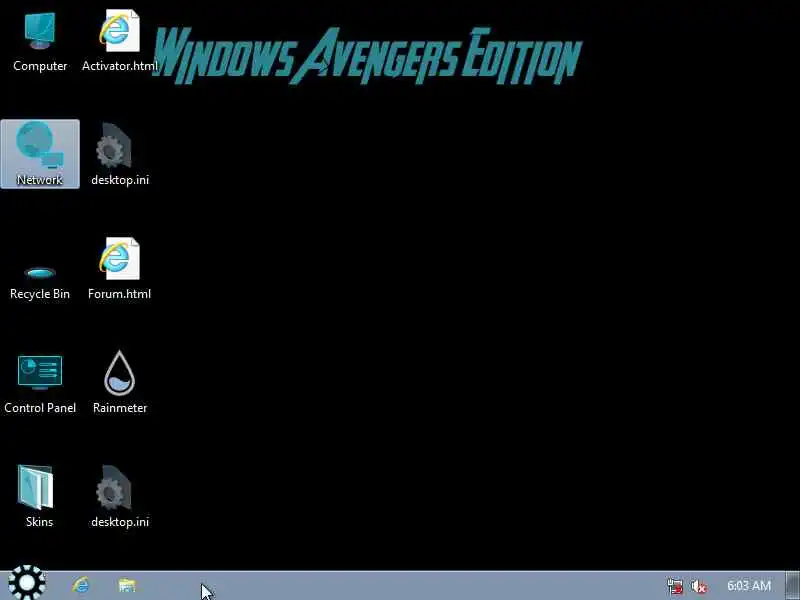Select the desktop.ini file beside Skins
The width and height of the screenshot is (800, 600).
pos(119,496)
